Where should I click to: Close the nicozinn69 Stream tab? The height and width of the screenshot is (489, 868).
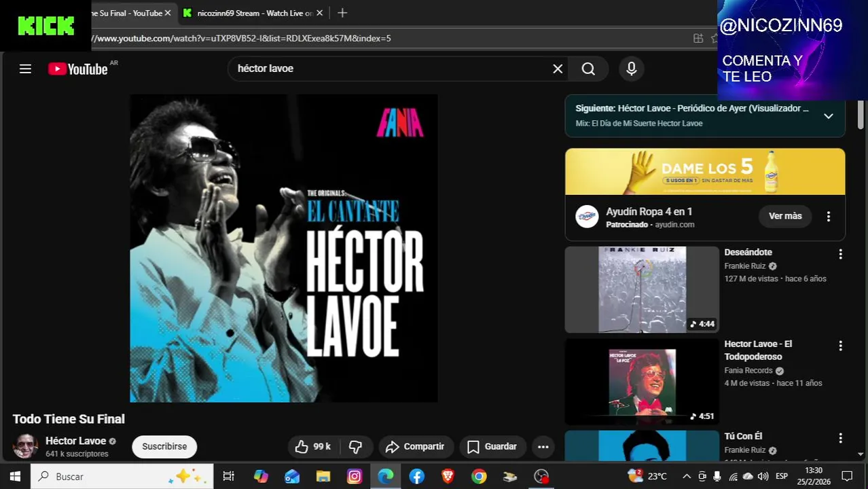[320, 13]
